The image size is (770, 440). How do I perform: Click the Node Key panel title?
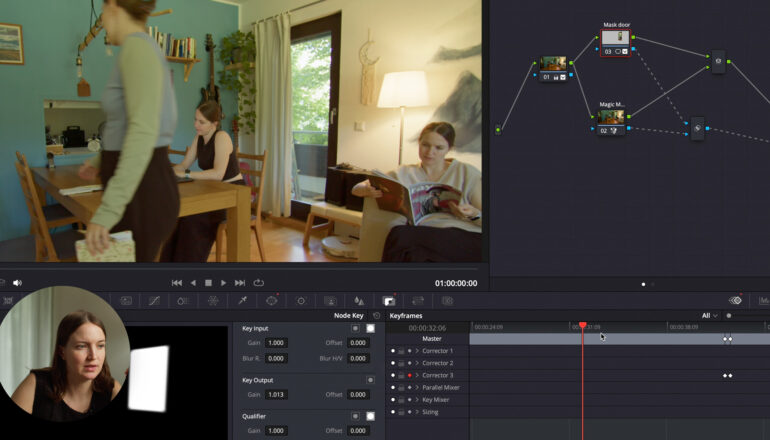coord(349,316)
